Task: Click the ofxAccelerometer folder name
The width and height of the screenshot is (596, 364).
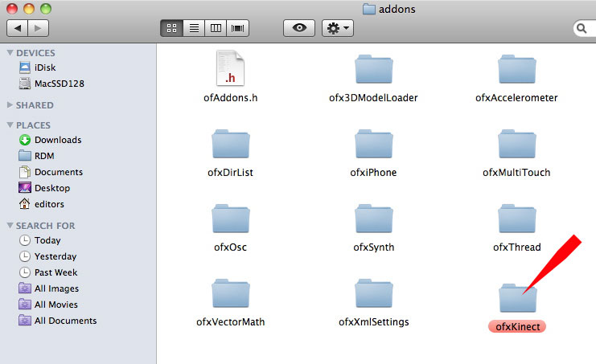Action: 516,98
